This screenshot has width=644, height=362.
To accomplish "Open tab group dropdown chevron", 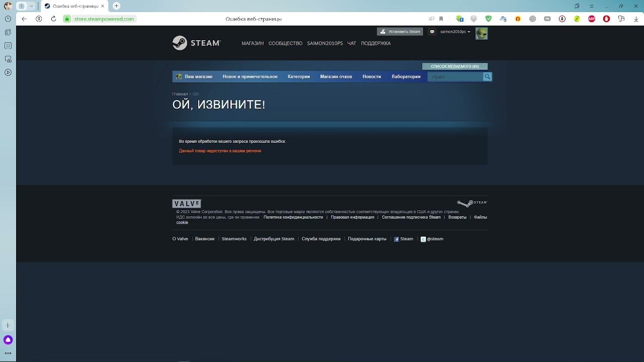I will 32,6.
